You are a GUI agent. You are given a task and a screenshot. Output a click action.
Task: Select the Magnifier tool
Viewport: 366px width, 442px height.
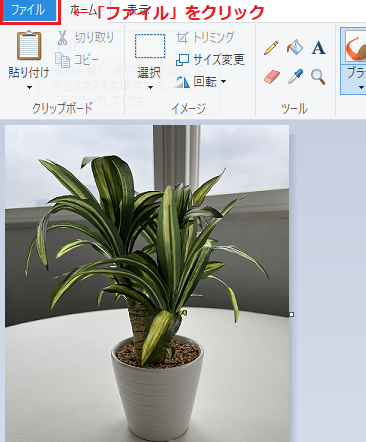click(318, 77)
